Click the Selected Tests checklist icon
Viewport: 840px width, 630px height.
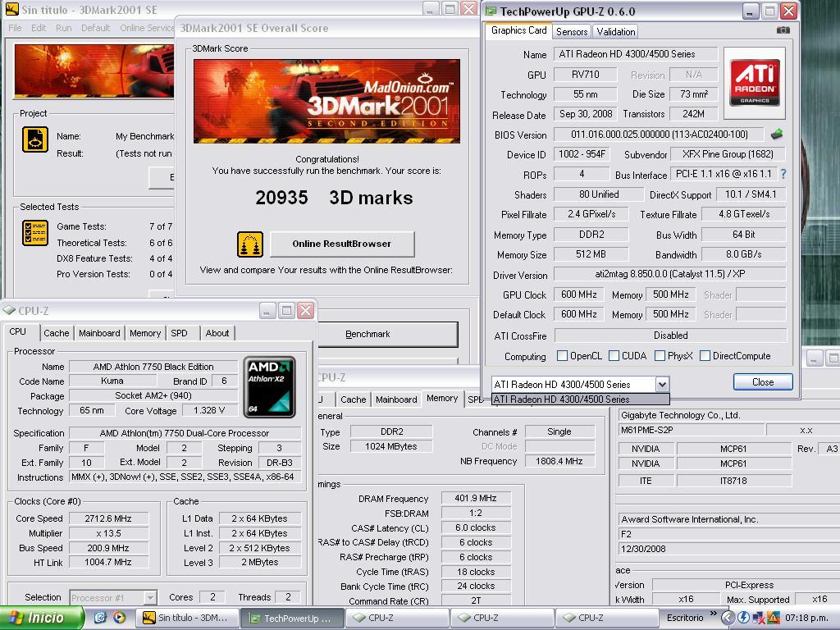[x=34, y=233]
